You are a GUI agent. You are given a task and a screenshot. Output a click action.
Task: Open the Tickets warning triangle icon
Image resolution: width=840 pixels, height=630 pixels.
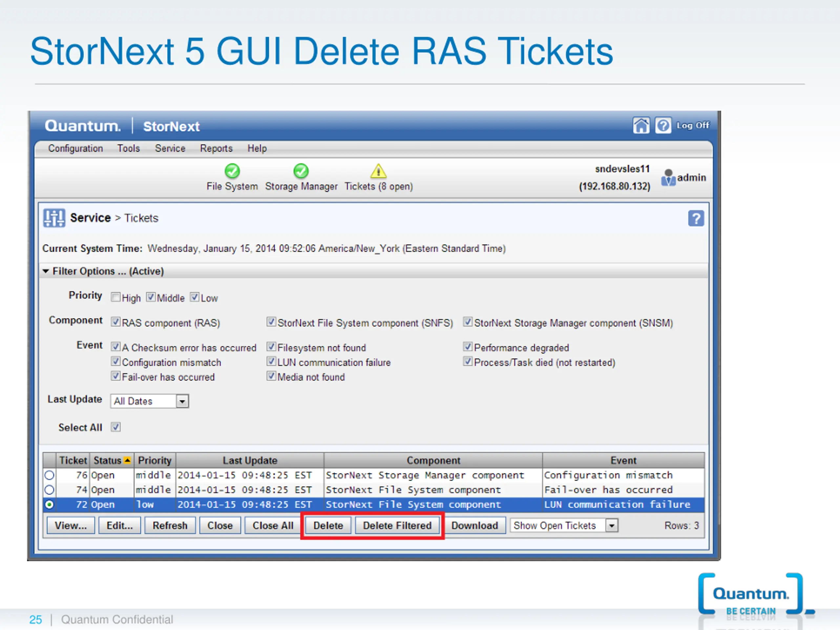[x=378, y=171]
